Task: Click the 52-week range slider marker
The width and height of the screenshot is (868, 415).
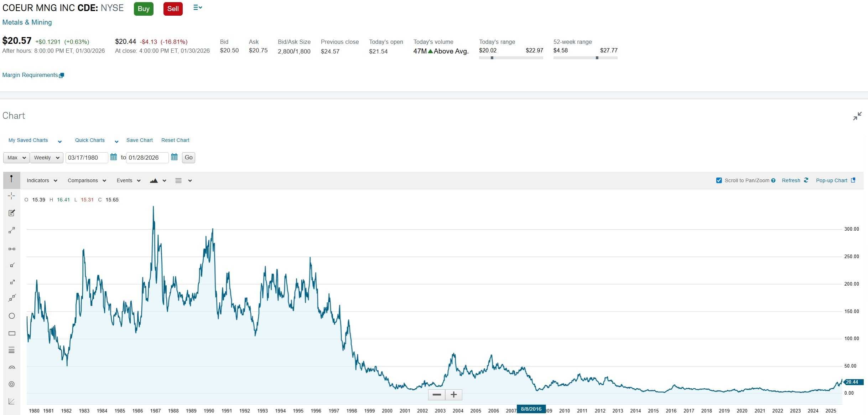Action: point(597,58)
